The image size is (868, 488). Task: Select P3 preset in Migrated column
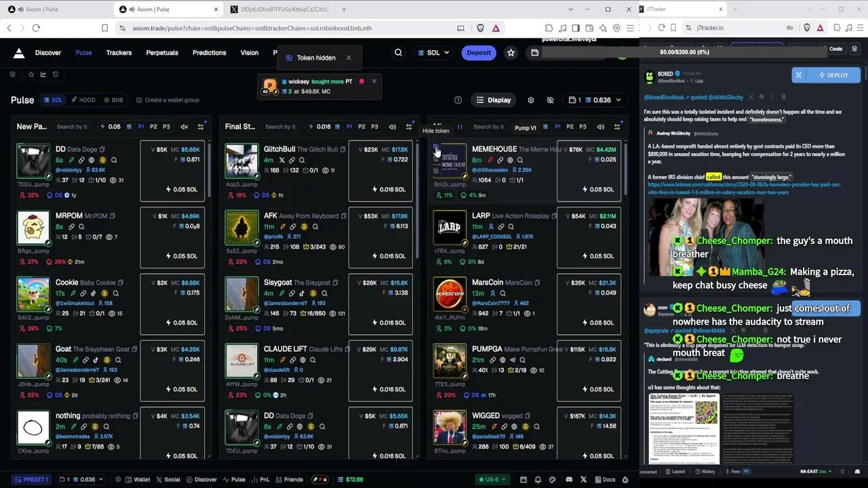click(x=583, y=127)
